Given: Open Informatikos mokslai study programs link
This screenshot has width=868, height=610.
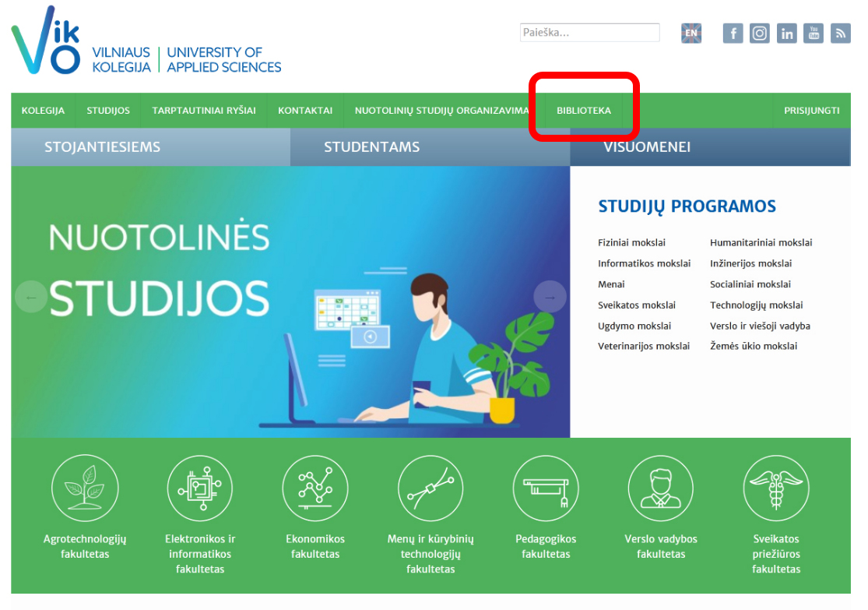Looking at the screenshot, I should tap(644, 263).
